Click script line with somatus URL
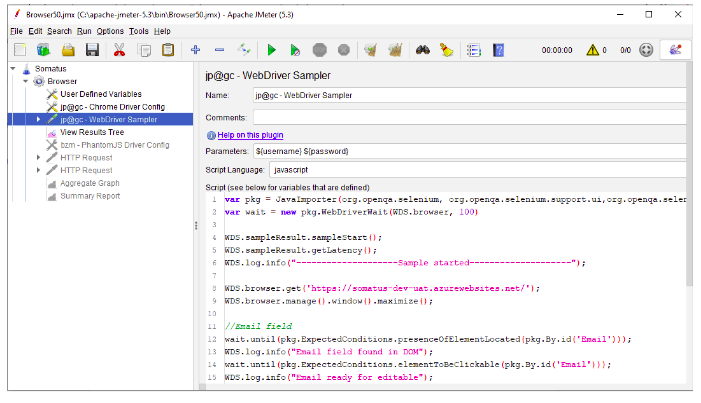The height and width of the screenshot is (403, 701). (x=382, y=288)
